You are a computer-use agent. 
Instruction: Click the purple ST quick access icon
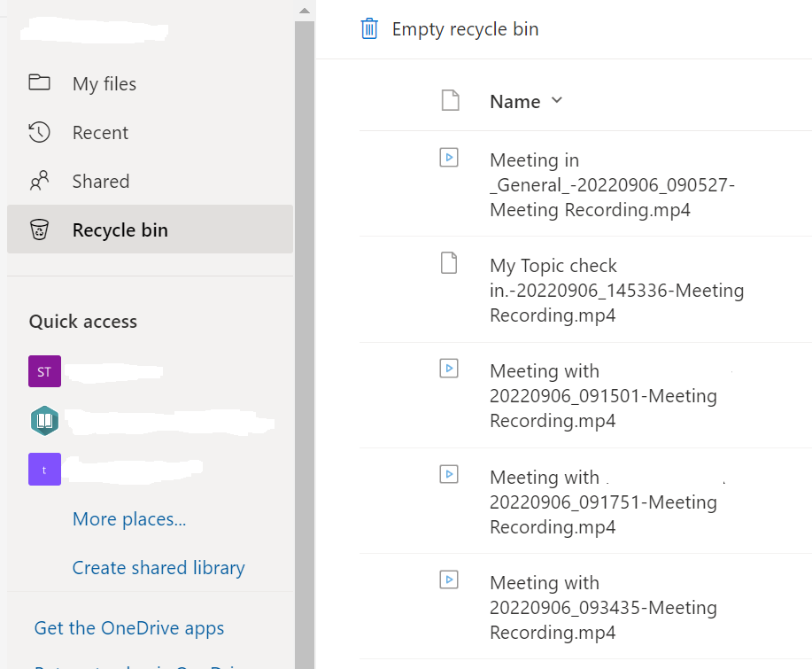coord(44,371)
